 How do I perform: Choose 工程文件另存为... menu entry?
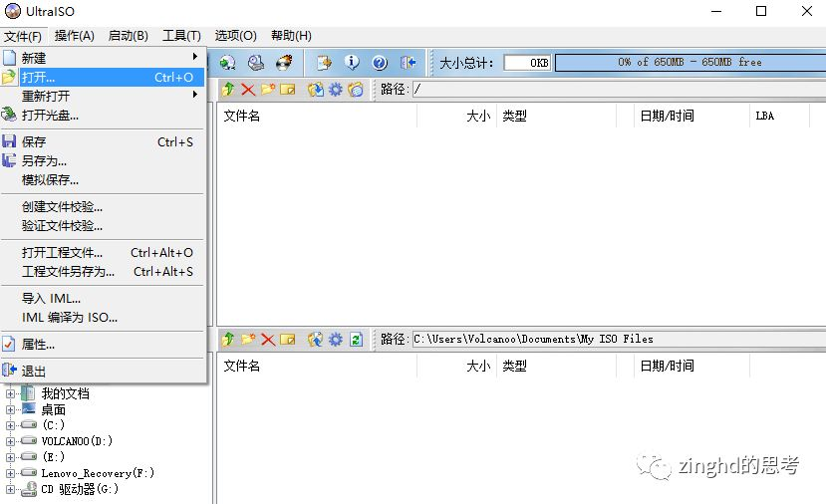pos(103,271)
